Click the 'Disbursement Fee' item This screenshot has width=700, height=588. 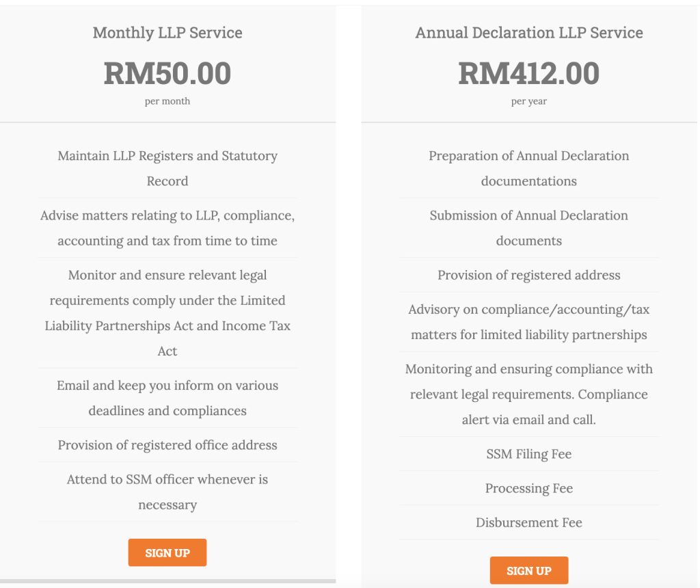529,522
